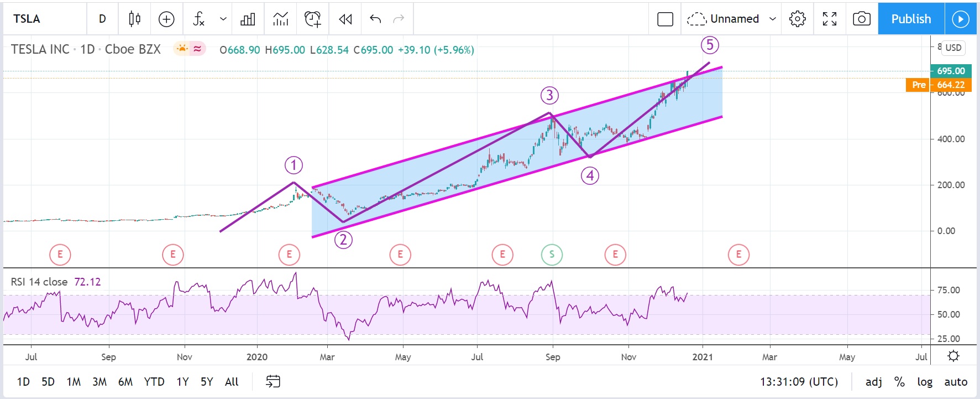Click the Publish button

click(x=911, y=19)
